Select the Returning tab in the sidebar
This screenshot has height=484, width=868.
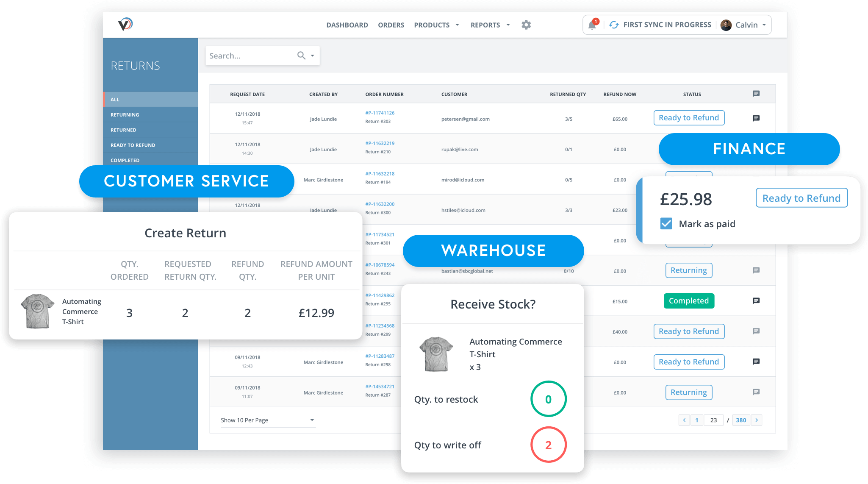[x=125, y=114]
